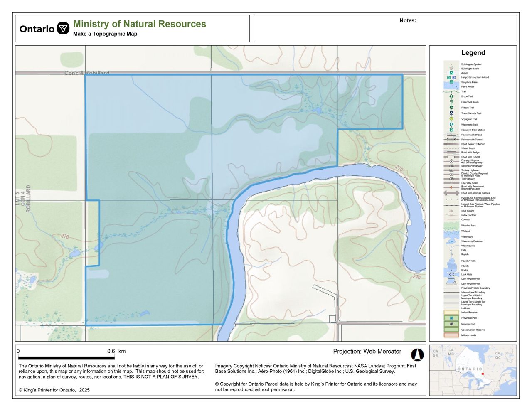The height and width of the screenshot is (411, 532).
Task: Click the Rideau Trail legend icon
Action: (x=451, y=108)
